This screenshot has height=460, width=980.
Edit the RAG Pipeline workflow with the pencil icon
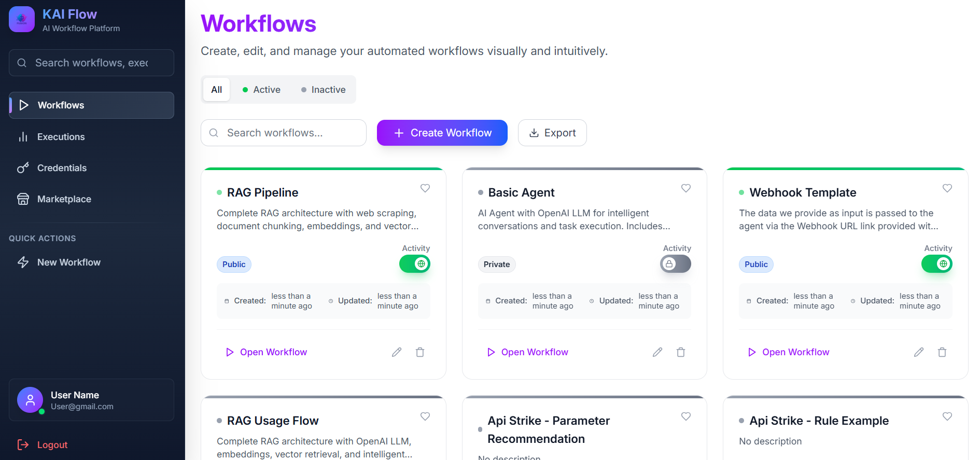(x=397, y=352)
